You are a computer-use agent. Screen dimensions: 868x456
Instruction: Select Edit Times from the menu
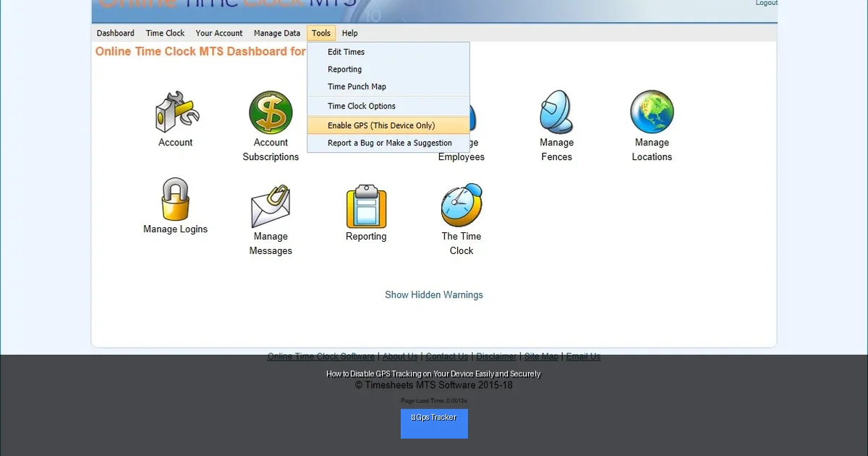pos(346,51)
